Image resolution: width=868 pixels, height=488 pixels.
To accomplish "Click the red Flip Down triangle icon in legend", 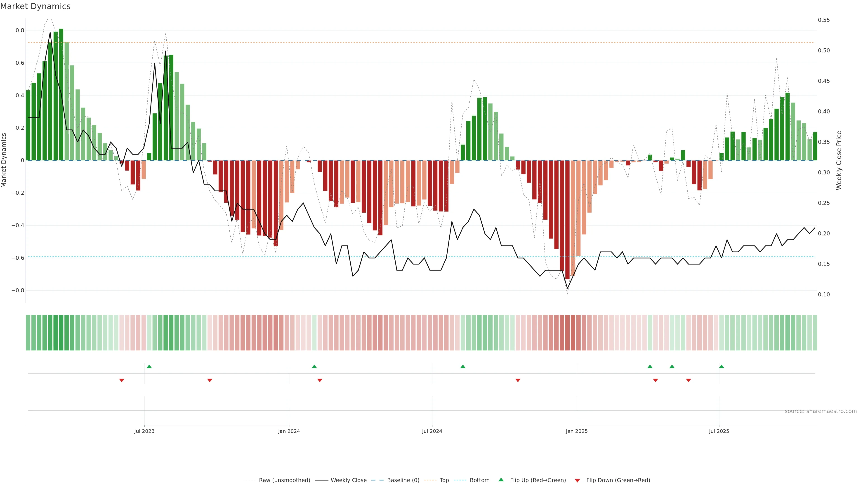I will click(577, 480).
